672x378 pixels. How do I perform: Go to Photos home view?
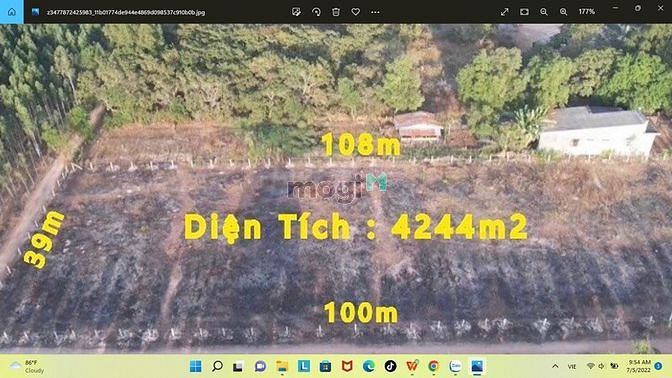pyautogui.click(x=12, y=12)
